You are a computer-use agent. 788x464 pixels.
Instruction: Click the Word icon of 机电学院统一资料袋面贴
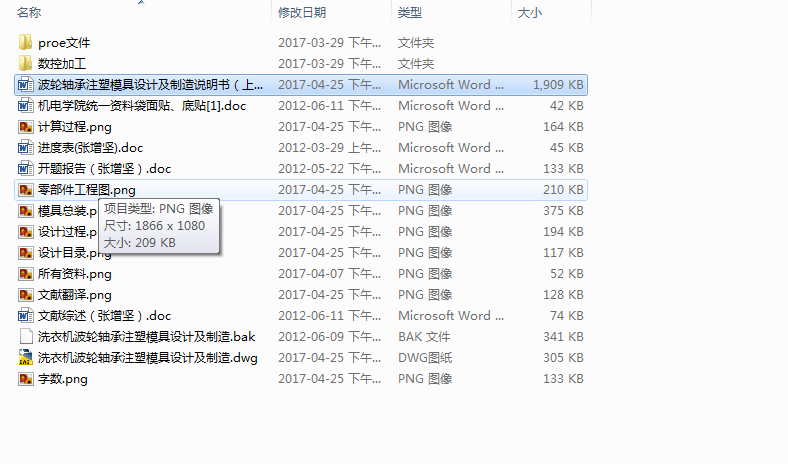point(26,106)
